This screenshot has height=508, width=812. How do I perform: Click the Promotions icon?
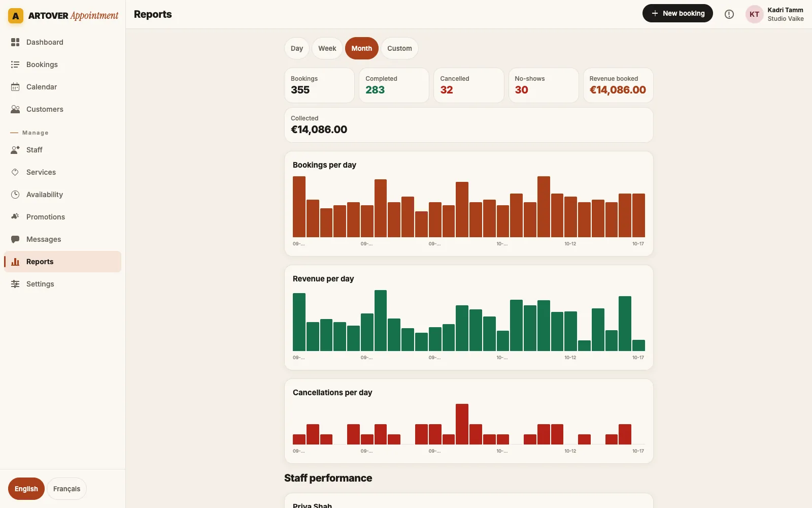15,217
